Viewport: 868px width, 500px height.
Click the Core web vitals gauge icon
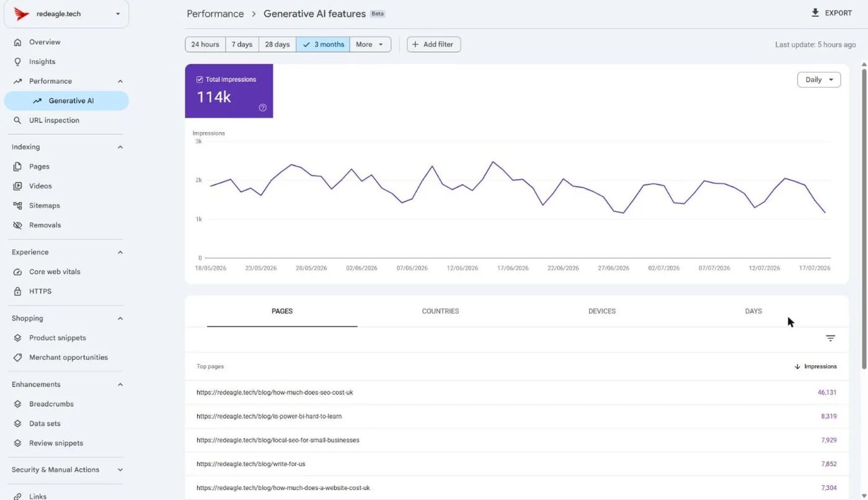(x=17, y=272)
